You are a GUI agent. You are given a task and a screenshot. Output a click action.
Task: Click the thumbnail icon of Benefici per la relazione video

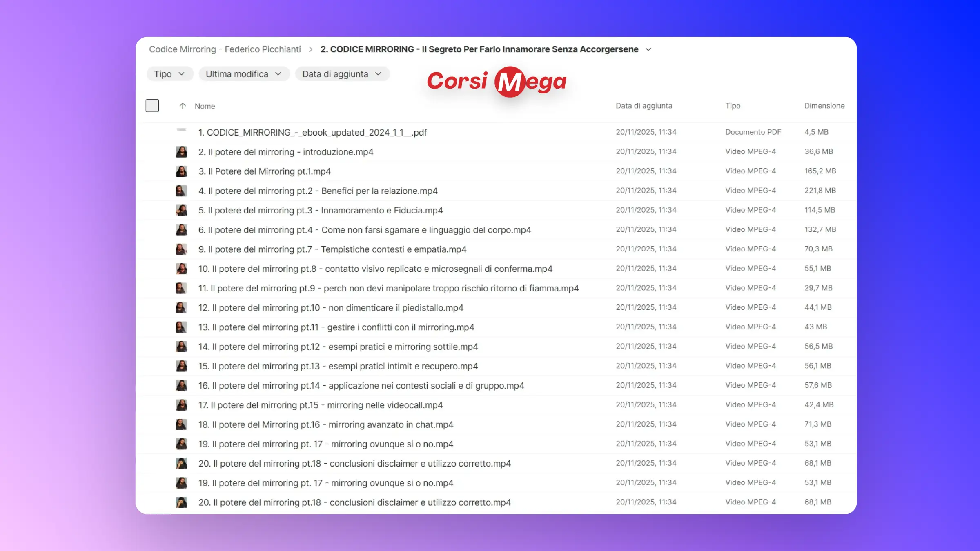181,191
